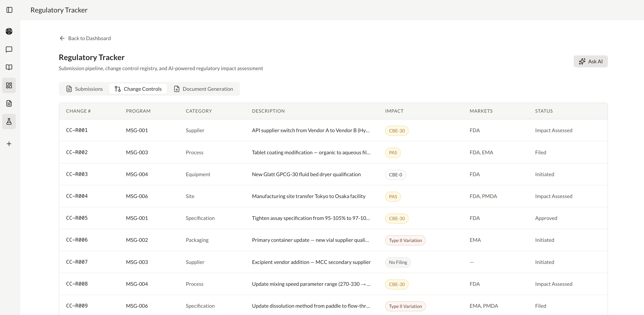The width and height of the screenshot is (644, 315).
Task: Click the FDA, PMDA markets cell
Action: 483,196
